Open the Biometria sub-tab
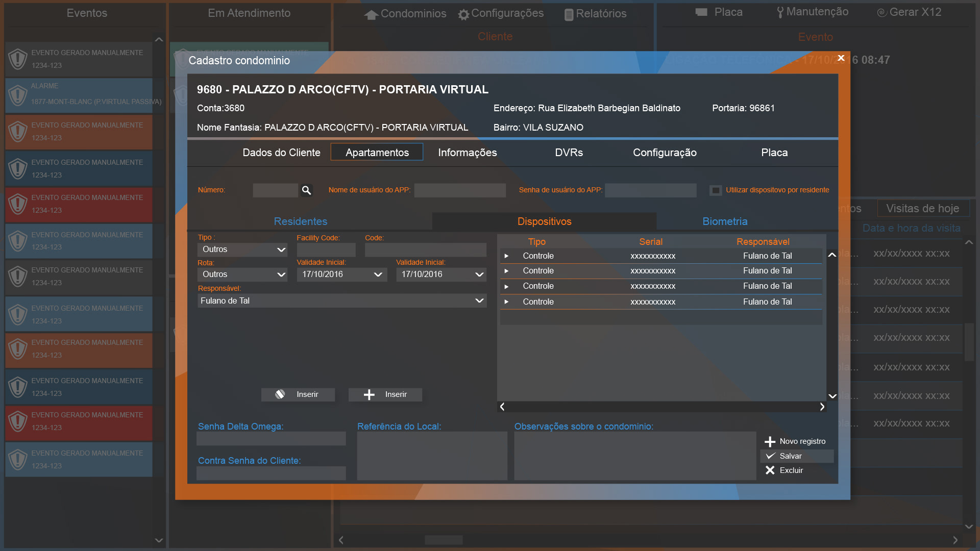The width and height of the screenshot is (980, 551). pyautogui.click(x=725, y=221)
